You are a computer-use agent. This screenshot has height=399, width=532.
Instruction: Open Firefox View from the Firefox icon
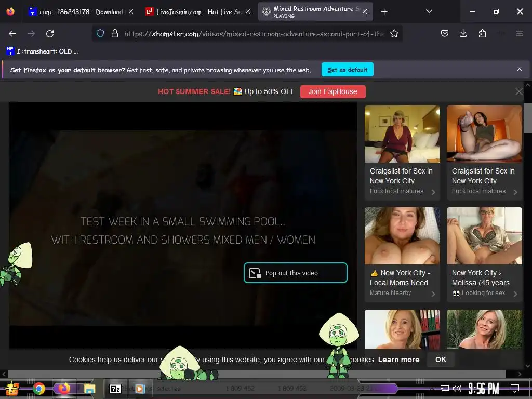10,11
